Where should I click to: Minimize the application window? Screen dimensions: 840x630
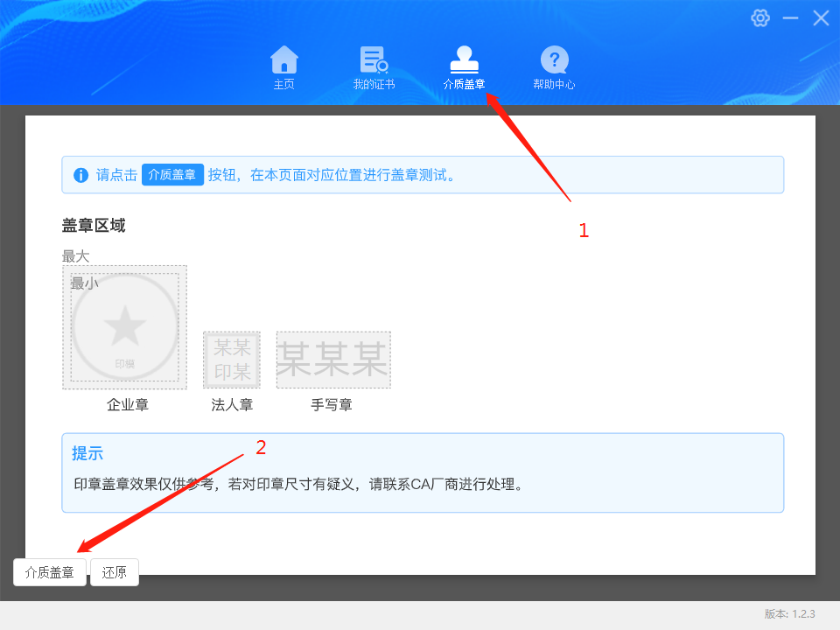pyautogui.click(x=790, y=18)
